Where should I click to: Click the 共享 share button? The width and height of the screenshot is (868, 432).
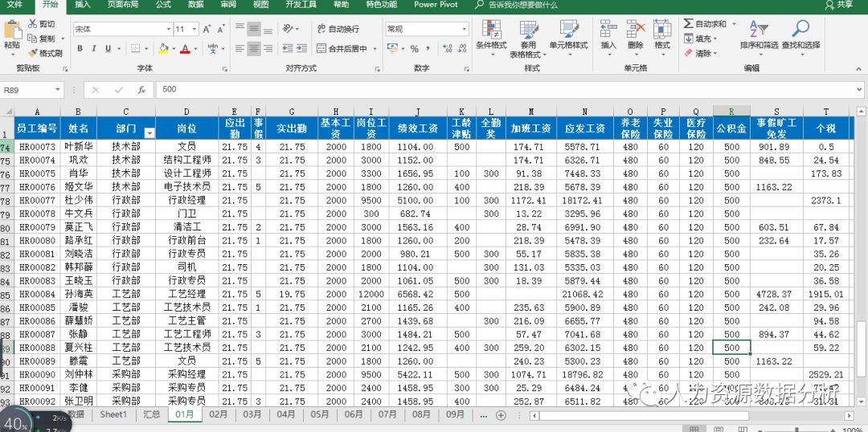coord(838,5)
